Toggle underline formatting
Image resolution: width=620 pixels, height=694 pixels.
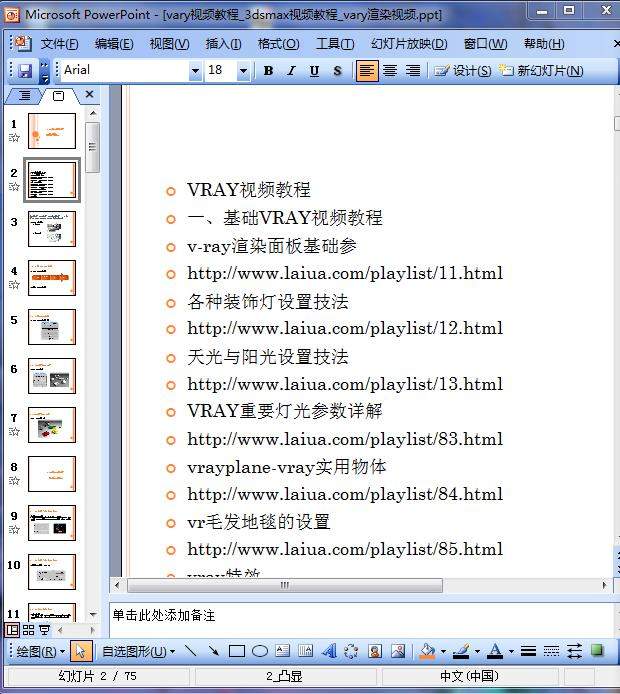coord(314,71)
